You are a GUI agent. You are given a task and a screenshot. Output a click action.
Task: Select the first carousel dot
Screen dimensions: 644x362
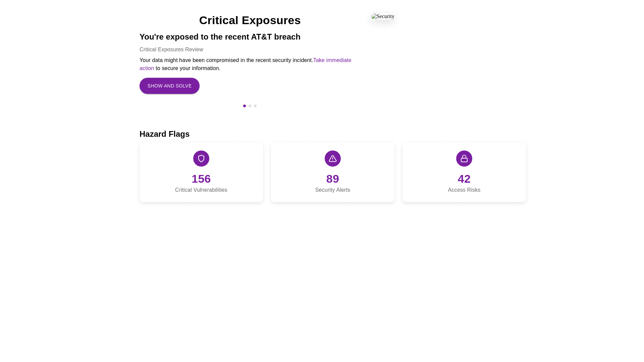tap(244, 106)
